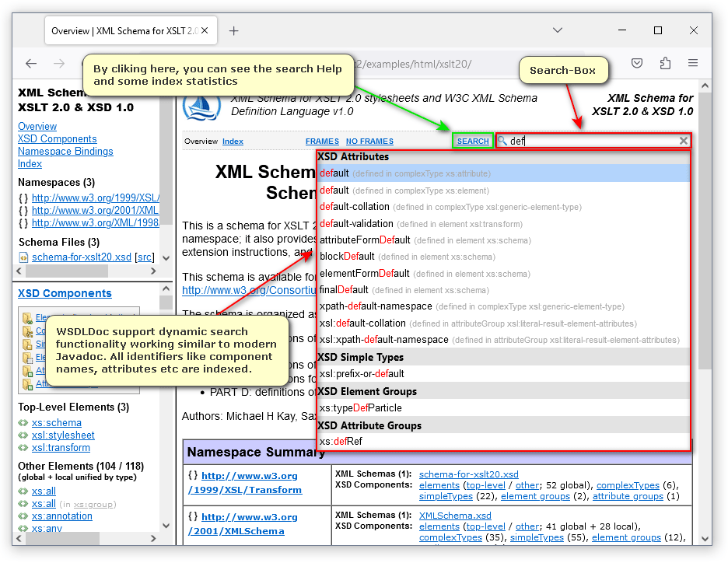Pick 'xsl:prefix-or-default' in the suggestions

tap(362, 374)
